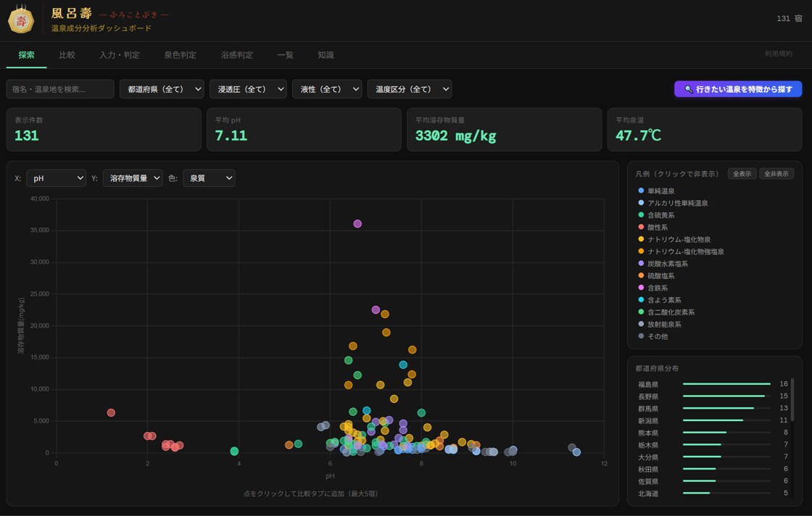
Task: Open the 利用規約 link
Action: pos(779,54)
